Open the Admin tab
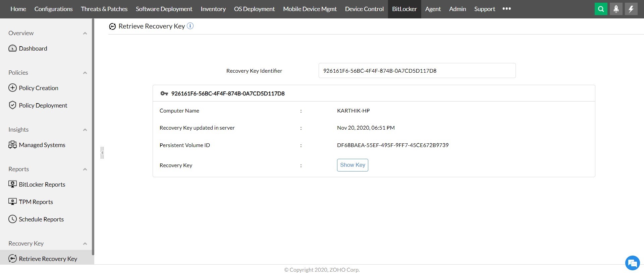Screen dimensions: 644x273 pyautogui.click(x=458, y=9)
